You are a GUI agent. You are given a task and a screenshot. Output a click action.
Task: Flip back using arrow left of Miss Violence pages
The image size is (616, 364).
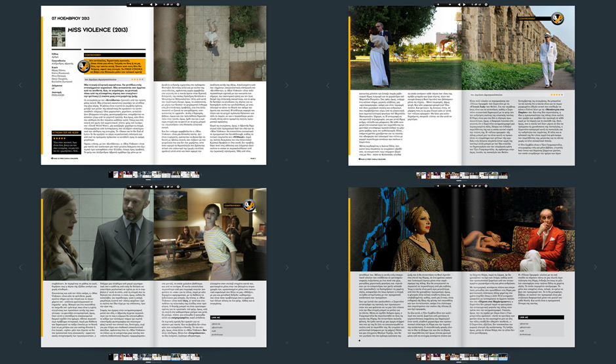(20, 85)
